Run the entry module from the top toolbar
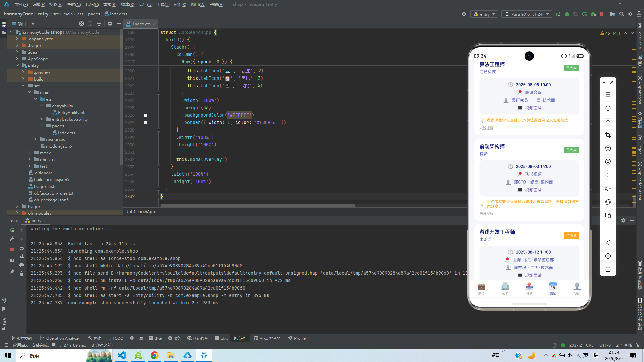Viewport: 644px width, 362px height. (x=558, y=14)
